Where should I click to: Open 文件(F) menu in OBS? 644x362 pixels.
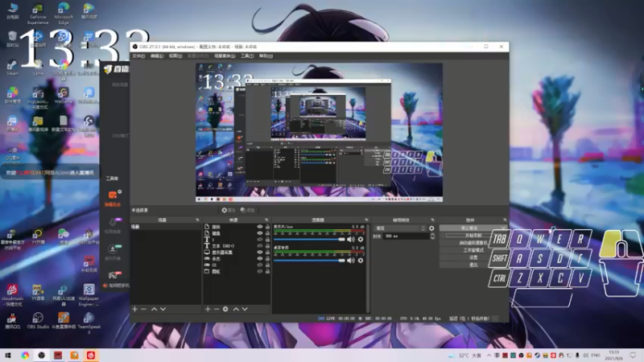[138, 56]
